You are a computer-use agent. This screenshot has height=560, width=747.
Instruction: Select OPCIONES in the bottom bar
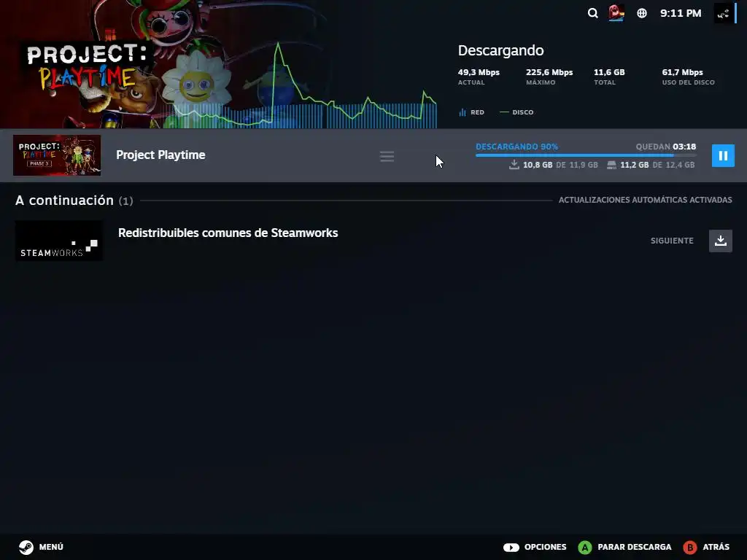point(535,547)
